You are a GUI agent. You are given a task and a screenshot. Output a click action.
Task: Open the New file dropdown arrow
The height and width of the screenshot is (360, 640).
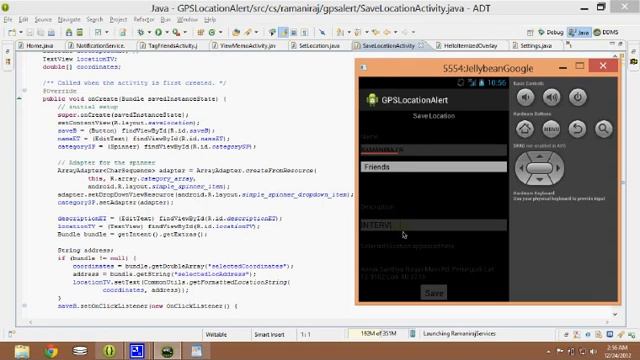coord(21,32)
